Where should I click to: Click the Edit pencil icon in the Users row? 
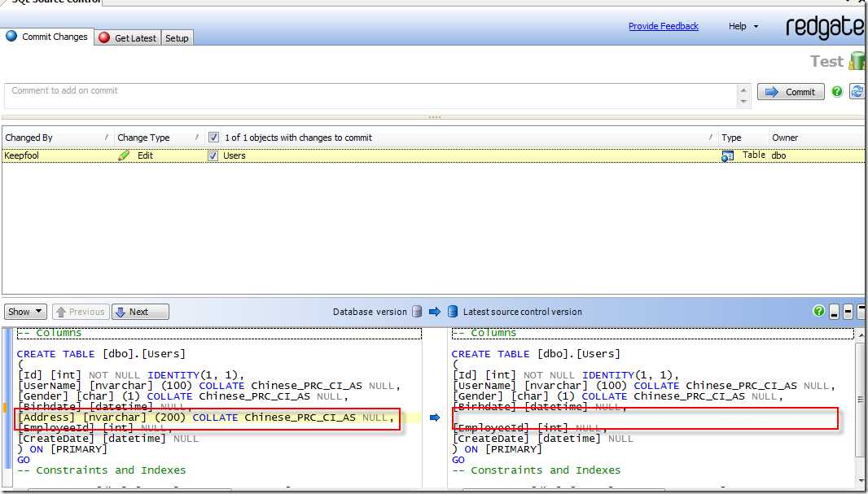tap(124, 155)
